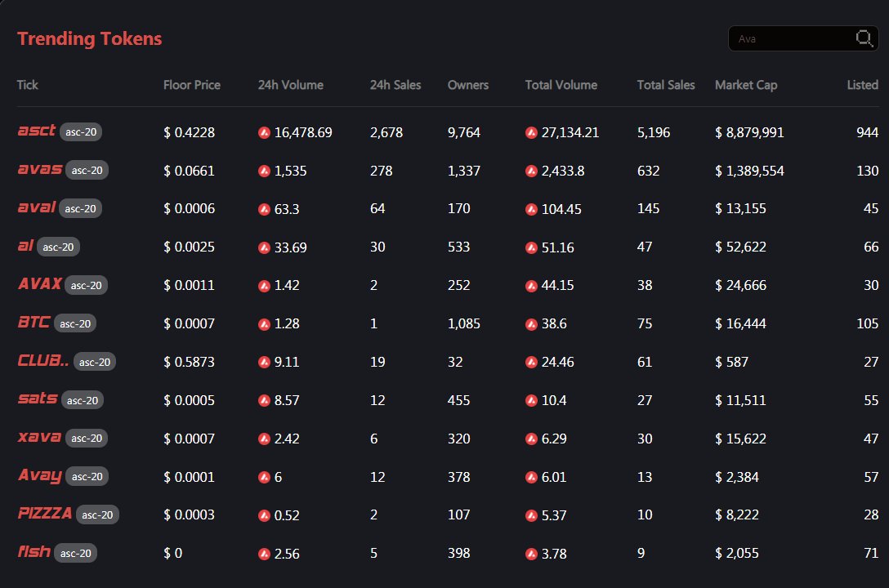889x588 pixels.
Task: Select avas market cap $ 1,389,554
Action: pos(749,171)
